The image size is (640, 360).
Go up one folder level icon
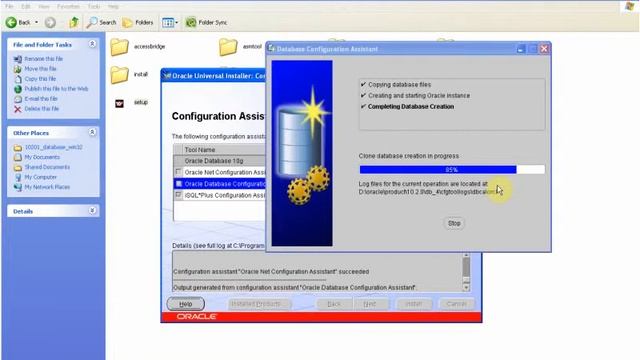(74, 22)
